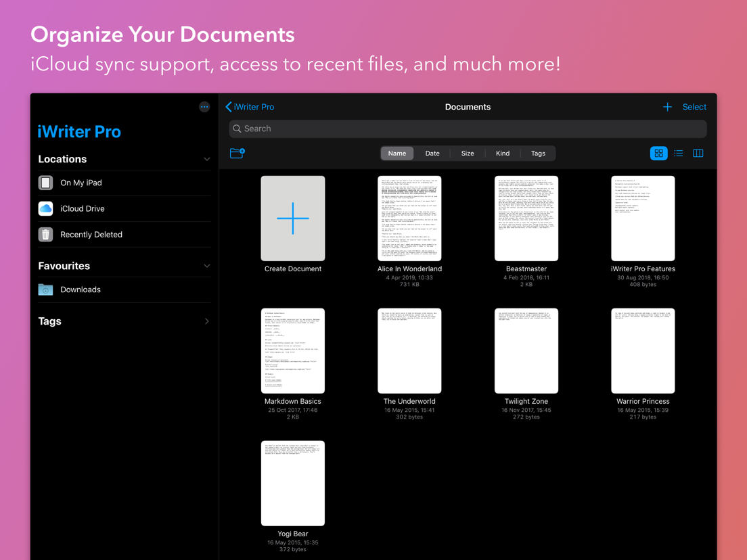
Task: Click the iPad device icon
Action: [46, 183]
